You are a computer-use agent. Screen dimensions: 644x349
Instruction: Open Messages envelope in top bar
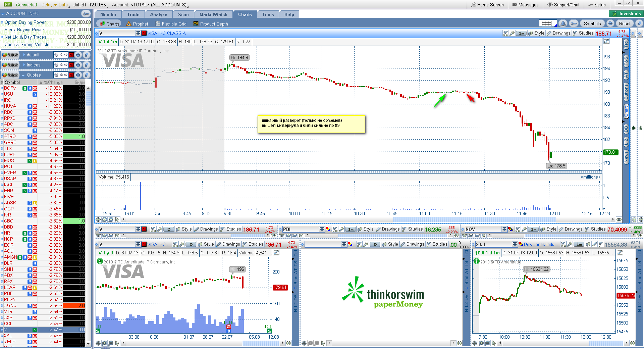[525, 5]
